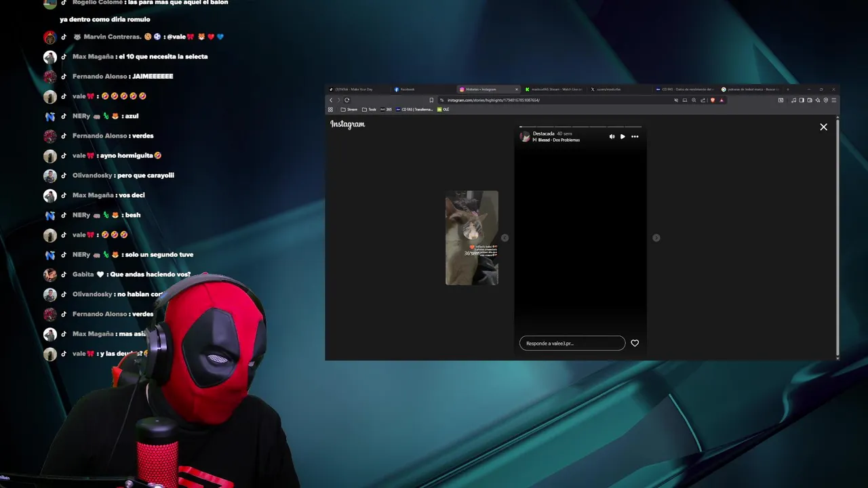Click 'Max Magaña : el 10 que necesita' message
This screenshot has width=868, height=488.
point(140,57)
